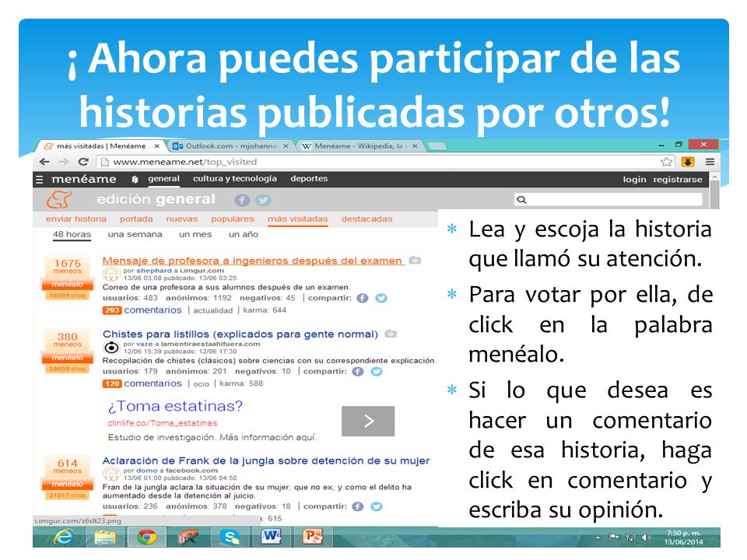
Task: Click the browser back arrow
Action: pos(44,162)
